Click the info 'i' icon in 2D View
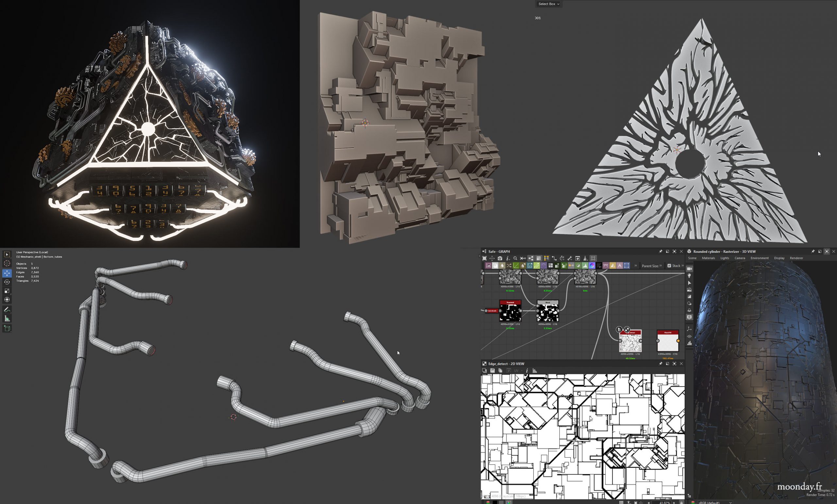This screenshot has width=837, height=504. coord(527,371)
